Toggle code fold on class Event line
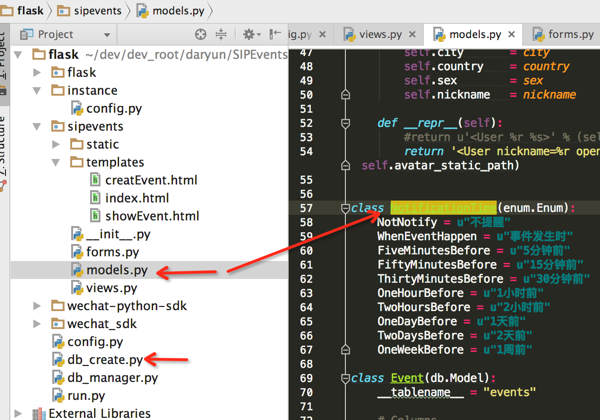Image resolution: width=600 pixels, height=420 pixels. tap(345, 378)
